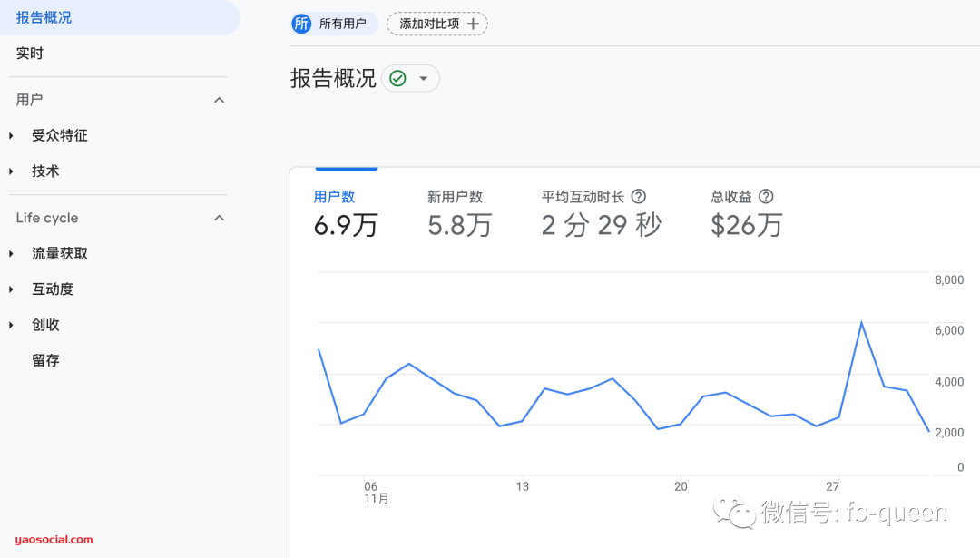Expand the 受众特征 sidebar item
980x558 pixels.
(x=11, y=135)
